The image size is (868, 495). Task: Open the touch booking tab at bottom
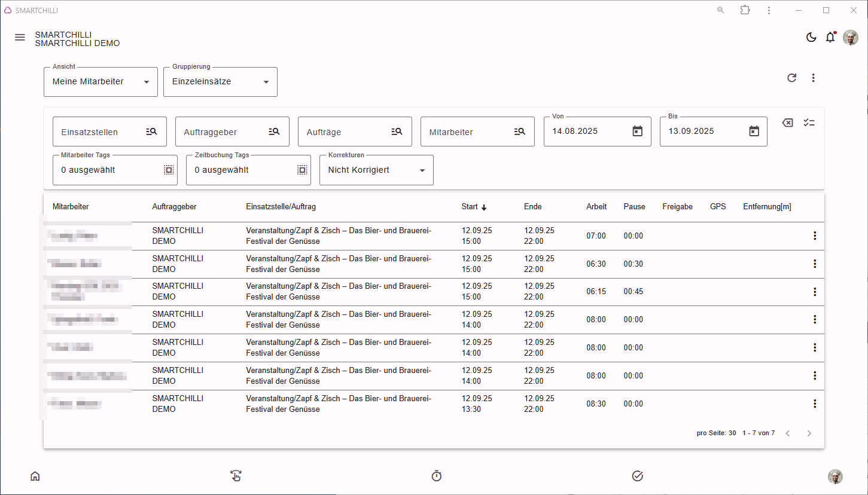coord(236,476)
